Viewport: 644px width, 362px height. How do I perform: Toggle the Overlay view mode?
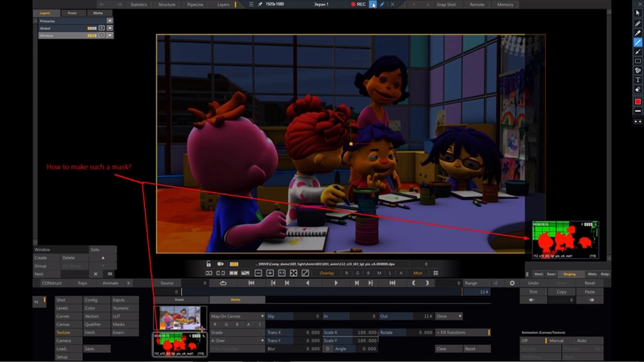click(x=327, y=274)
